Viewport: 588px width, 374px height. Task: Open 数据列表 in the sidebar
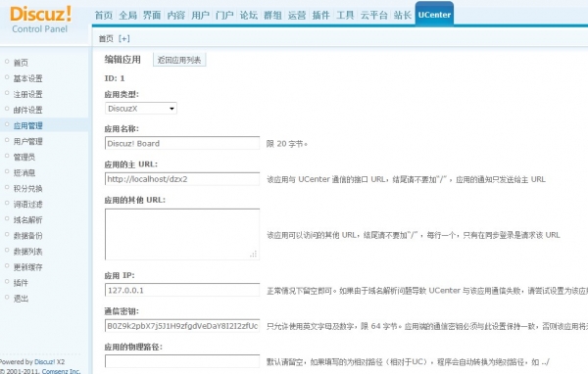pyautogui.click(x=27, y=252)
